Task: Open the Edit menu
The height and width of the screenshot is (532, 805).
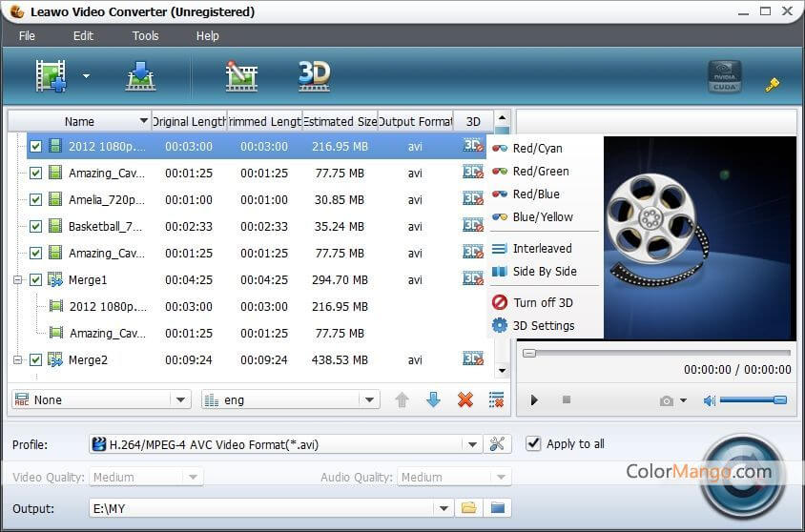Action: tap(83, 36)
